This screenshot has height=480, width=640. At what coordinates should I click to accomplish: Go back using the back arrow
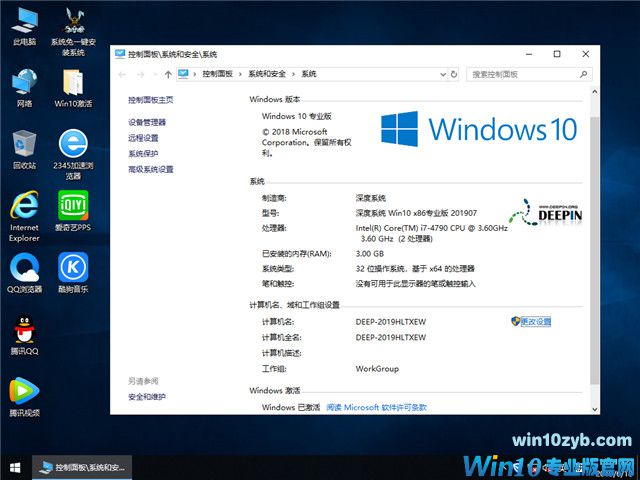122,74
